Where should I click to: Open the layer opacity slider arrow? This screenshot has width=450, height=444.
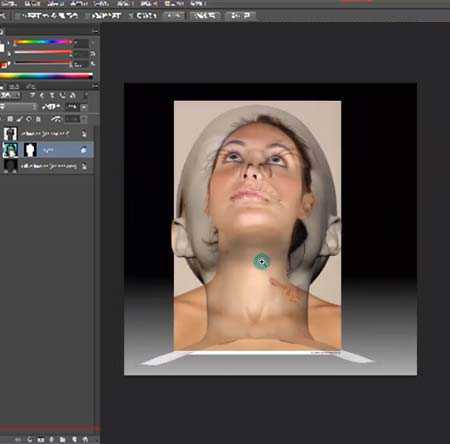click(84, 107)
